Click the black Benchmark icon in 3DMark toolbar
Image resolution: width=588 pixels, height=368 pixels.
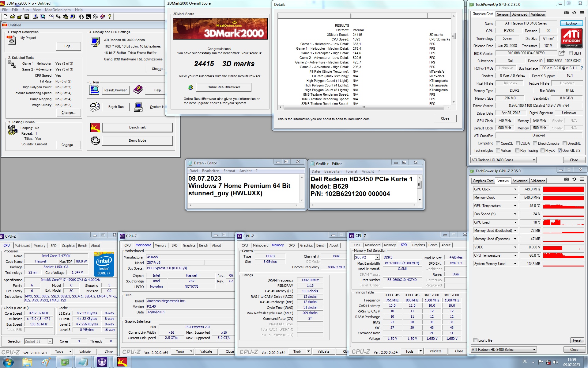pyautogui.click(x=88, y=17)
